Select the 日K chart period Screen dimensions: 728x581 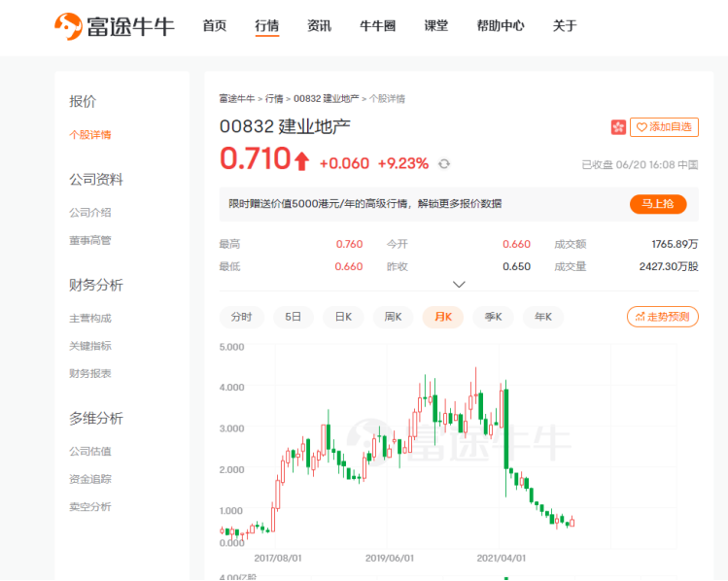[342, 317]
